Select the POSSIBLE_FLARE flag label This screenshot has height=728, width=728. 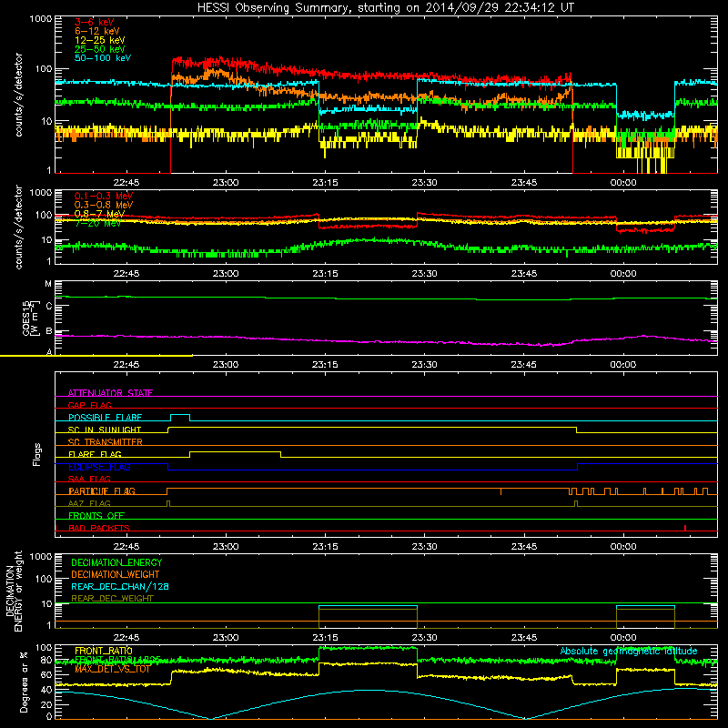coord(105,418)
